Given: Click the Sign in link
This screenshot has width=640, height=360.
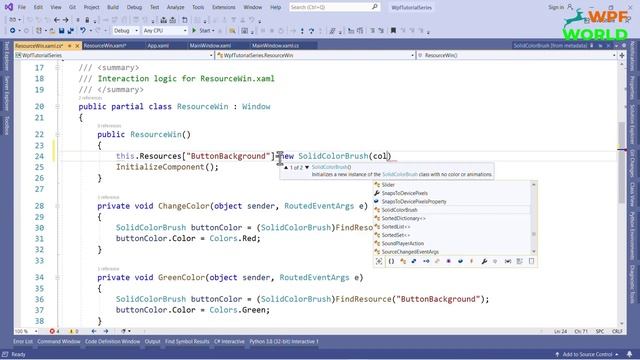Looking at the screenshot, I should pyautogui.click(x=556, y=7).
